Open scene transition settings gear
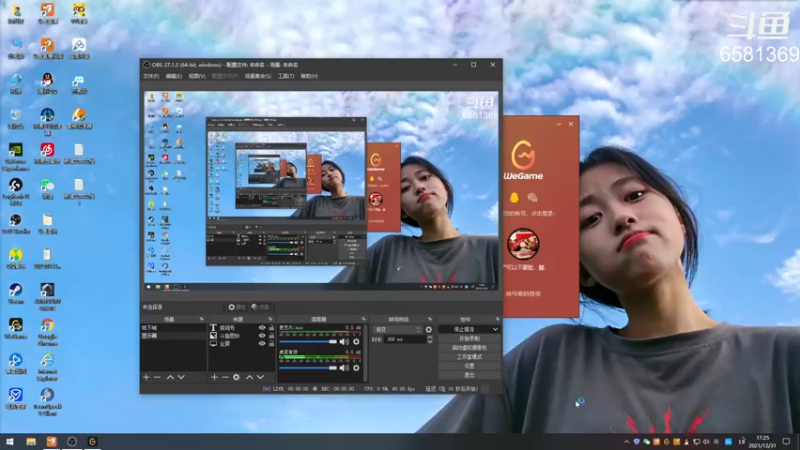The image size is (800, 450). point(429,330)
